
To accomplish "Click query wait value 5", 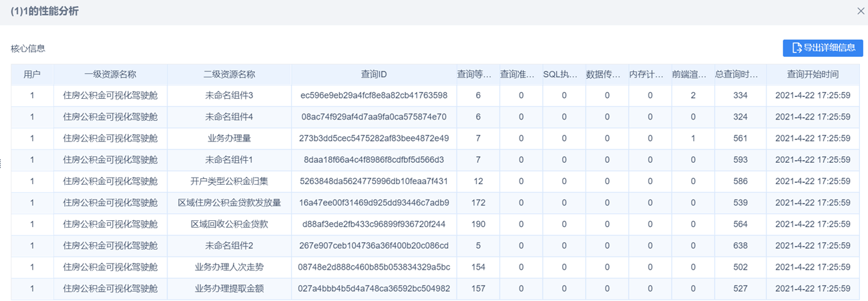I will (478, 246).
